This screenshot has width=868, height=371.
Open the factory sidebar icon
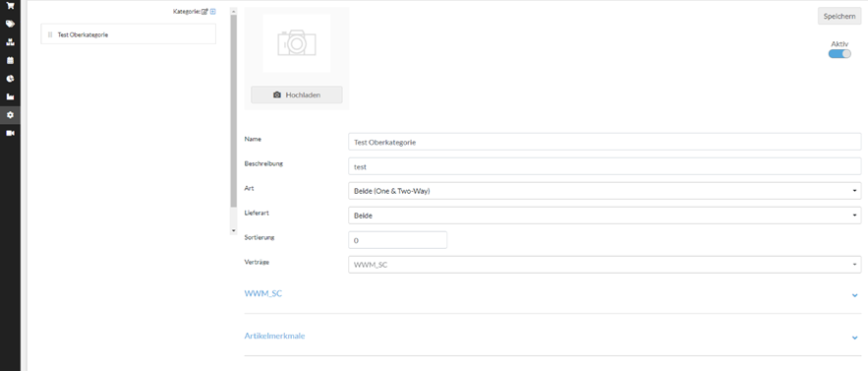point(10,97)
